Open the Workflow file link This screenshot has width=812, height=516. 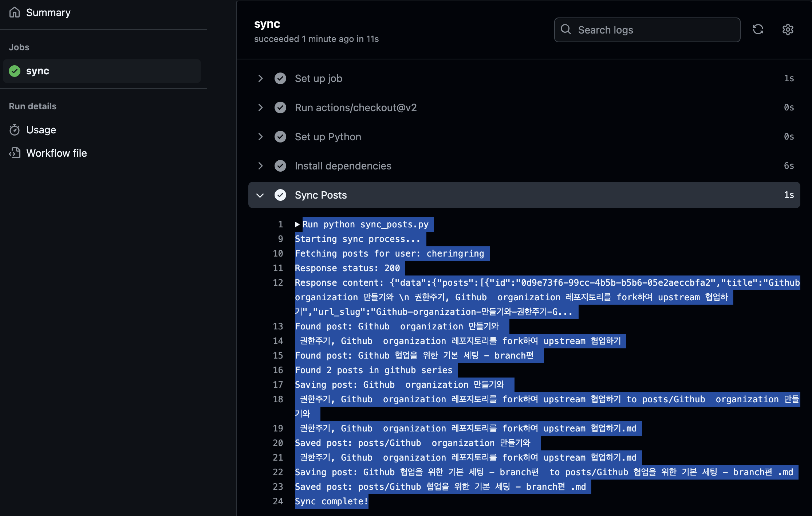56,153
